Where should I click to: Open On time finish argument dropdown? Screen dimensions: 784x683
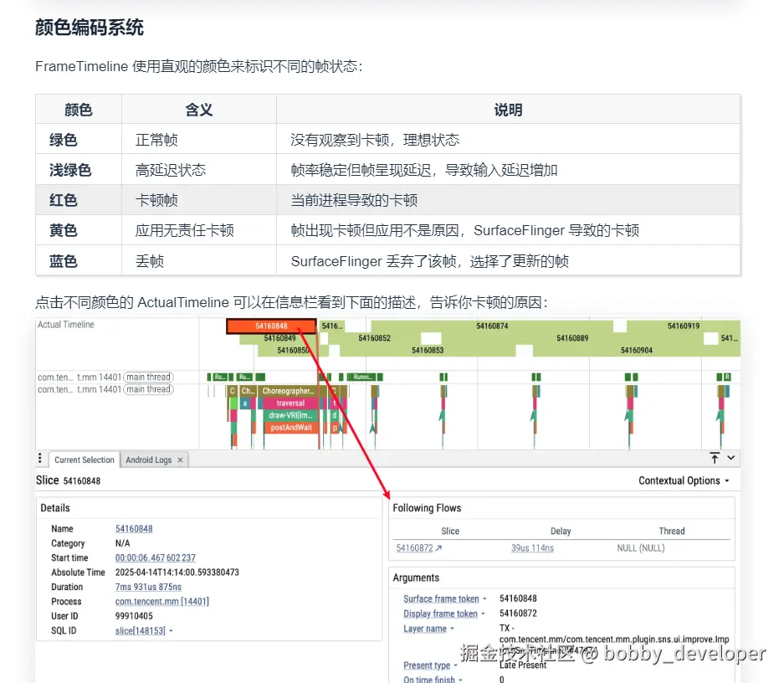click(x=460, y=680)
